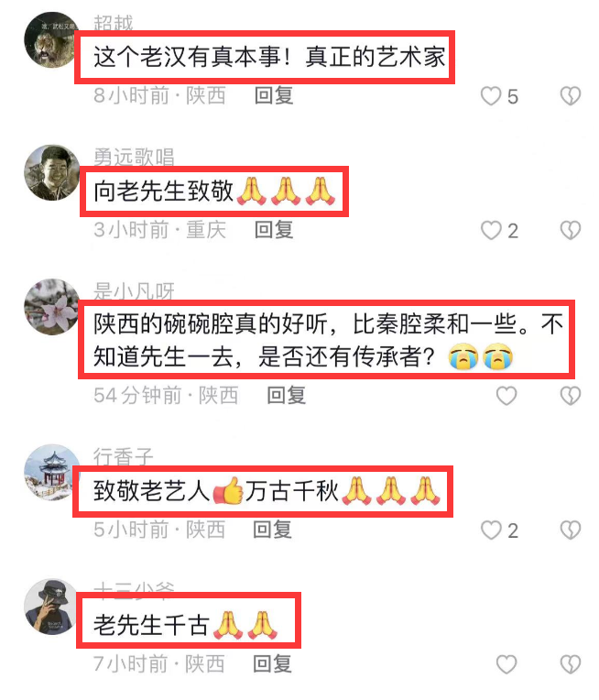Like the 老先生千古 comment
Image resolution: width=599 pixels, height=700 pixels.
coord(506,664)
